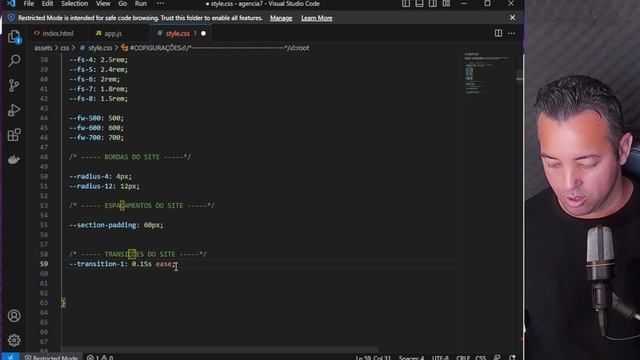This screenshot has width=640, height=360.
Task: Open the Go menu
Action: coord(122,4)
